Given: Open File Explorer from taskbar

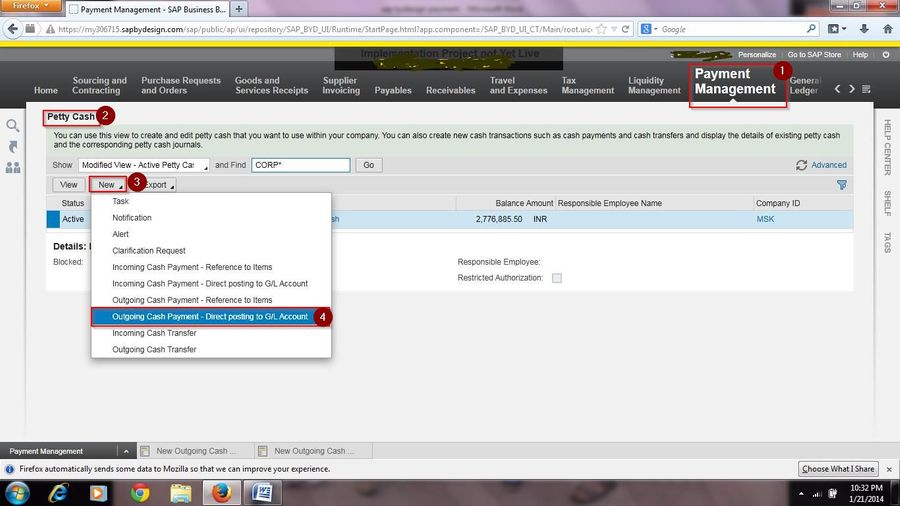Looking at the screenshot, I should click(180, 493).
